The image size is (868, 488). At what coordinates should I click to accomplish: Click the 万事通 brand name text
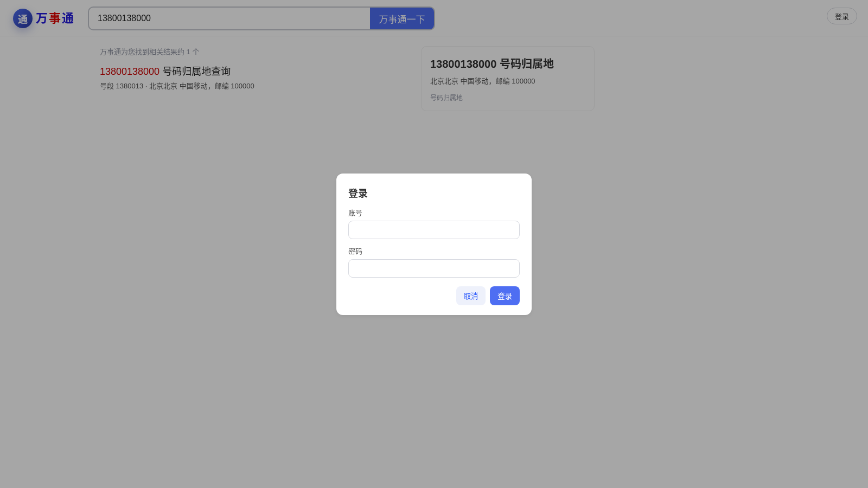pyautogui.click(x=55, y=18)
